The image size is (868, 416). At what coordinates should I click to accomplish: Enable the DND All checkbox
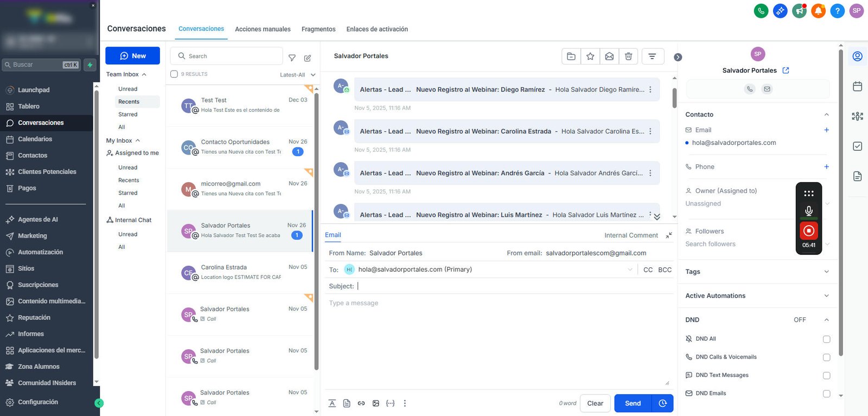827,339
